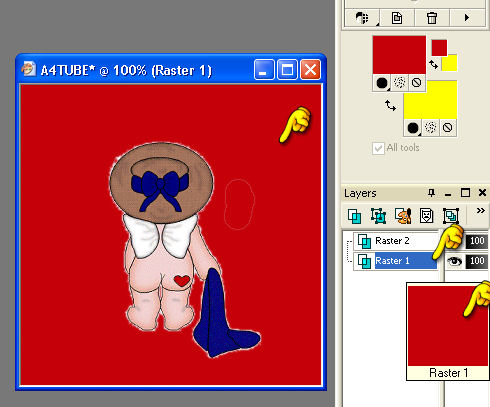490x407 pixels.
Task: Enable texture for background material
Action: 431,127
